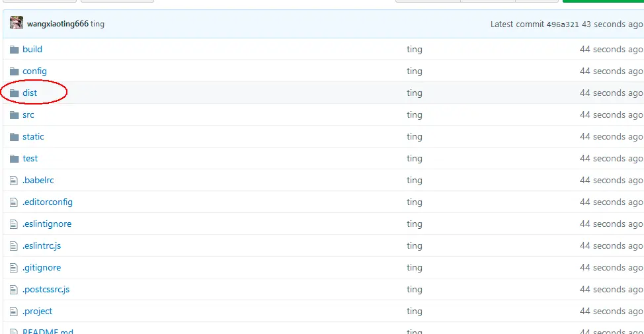Open the .editorconfig file
Image resolution: width=644 pixels, height=334 pixels.
click(x=48, y=202)
